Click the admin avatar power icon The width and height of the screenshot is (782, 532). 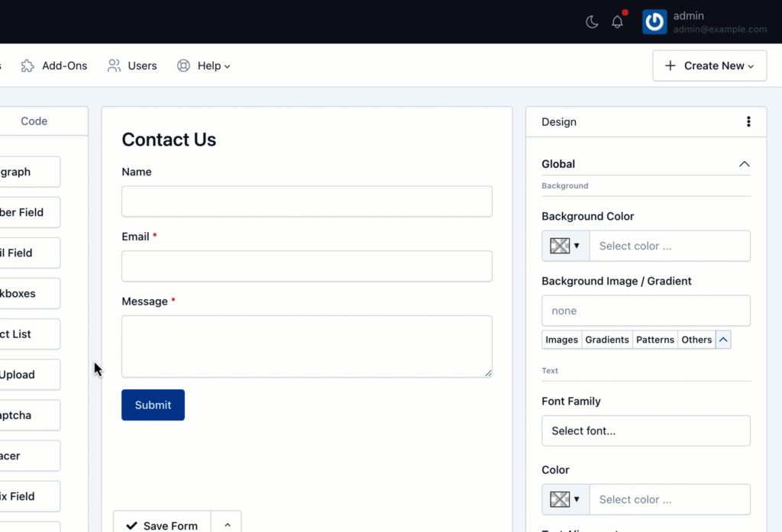tap(654, 22)
